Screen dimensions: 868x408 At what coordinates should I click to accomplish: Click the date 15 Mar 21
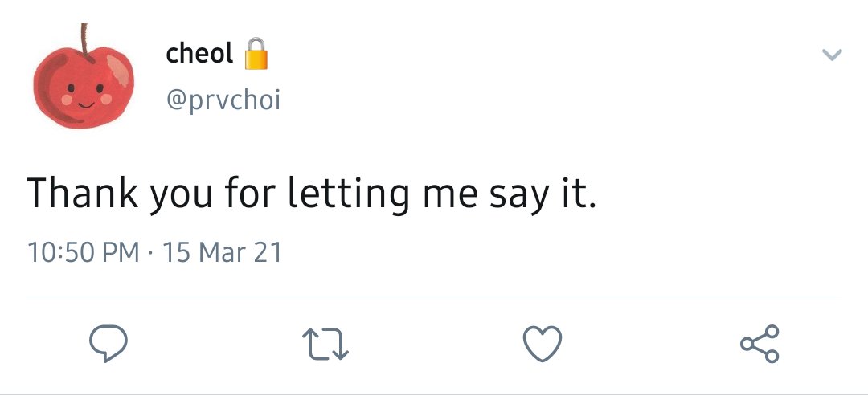222,253
